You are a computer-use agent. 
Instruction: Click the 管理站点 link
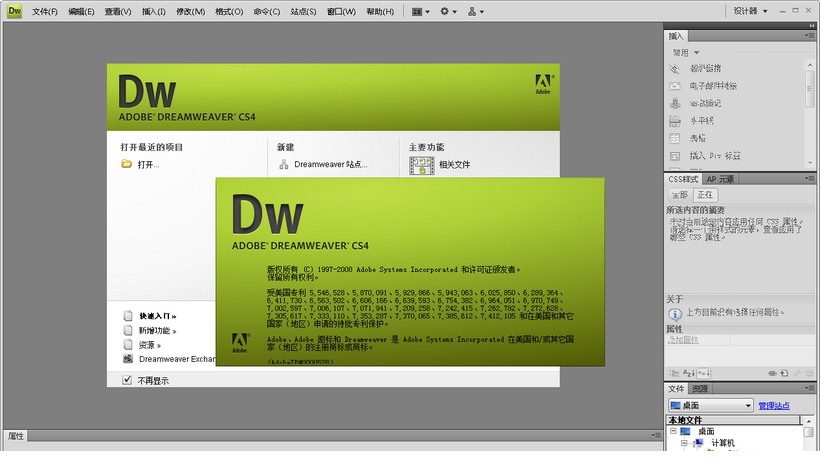[774, 405]
